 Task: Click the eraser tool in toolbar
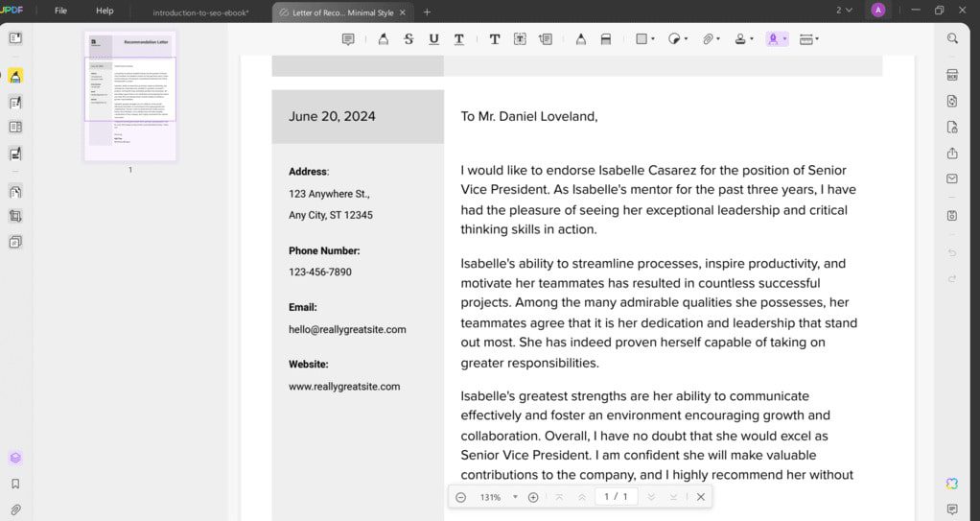[x=606, y=39]
